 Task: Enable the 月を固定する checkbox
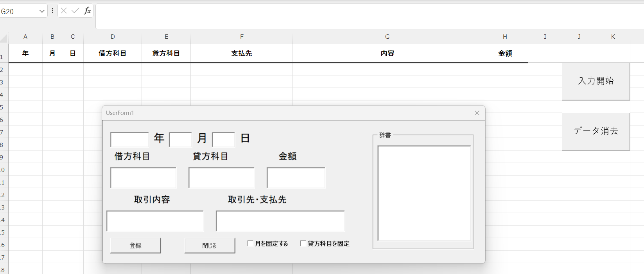click(x=251, y=244)
